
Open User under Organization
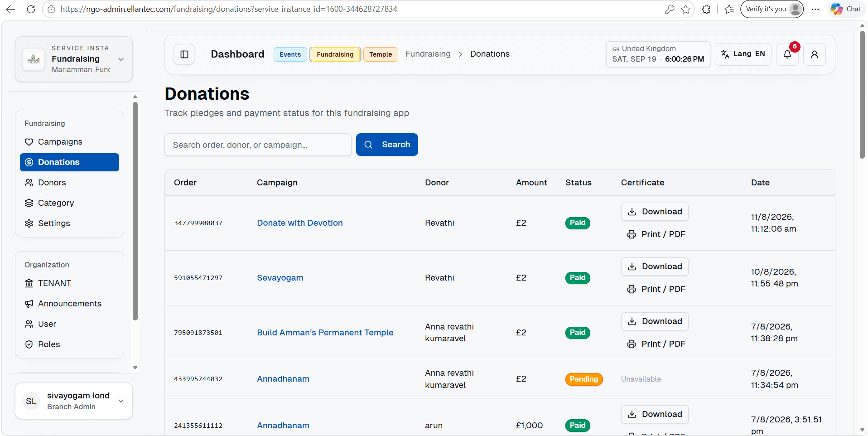(69, 324)
